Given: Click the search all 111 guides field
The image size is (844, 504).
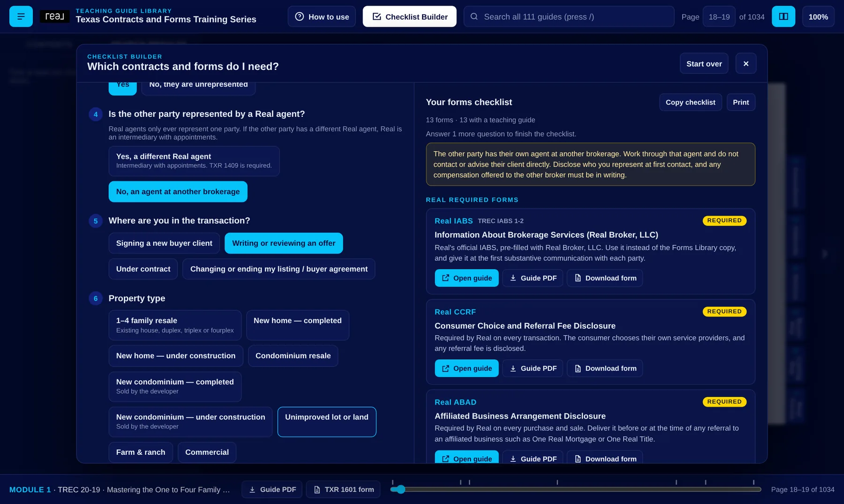Looking at the screenshot, I should tap(569, 16).
